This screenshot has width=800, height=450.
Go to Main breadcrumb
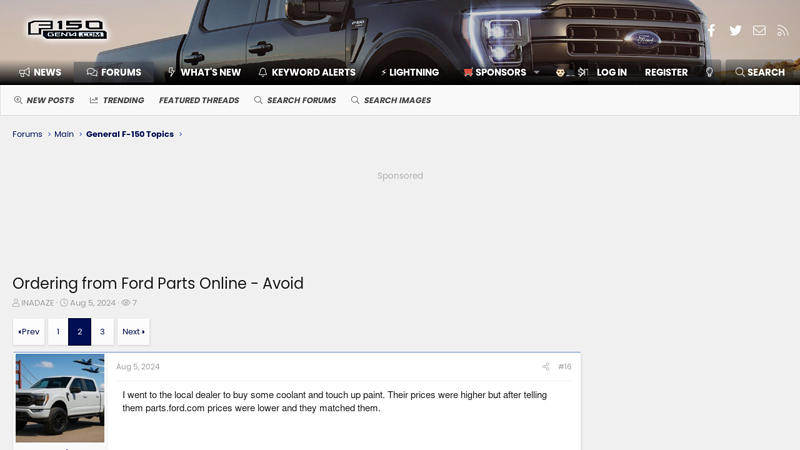click(x=64, y=134)
